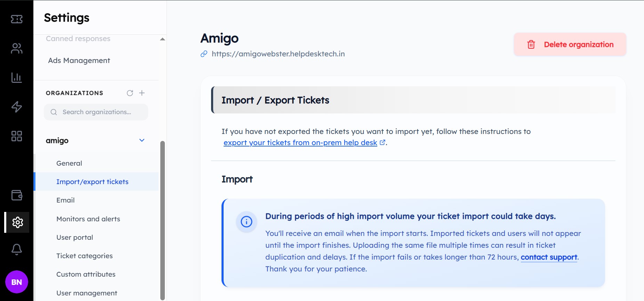Viewport: 644px width, 301px height.
Task: Click the sidebar scroll-up arrow
Action: (162, 39)
